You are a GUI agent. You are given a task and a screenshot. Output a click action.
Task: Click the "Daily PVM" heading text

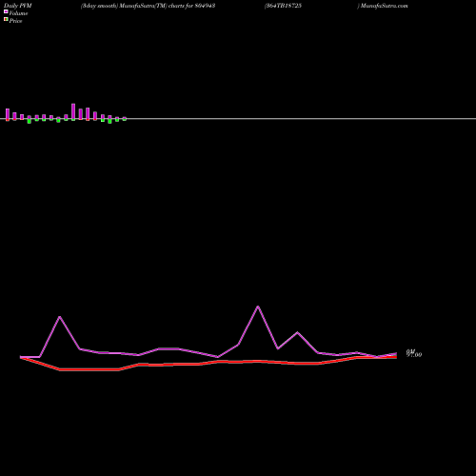[18, 6]
